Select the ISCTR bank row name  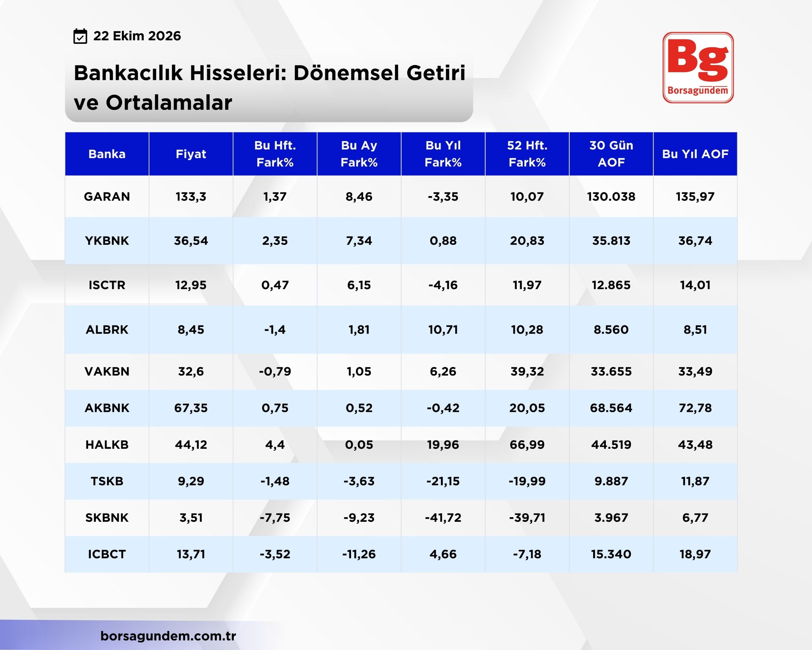coord(107,285)
